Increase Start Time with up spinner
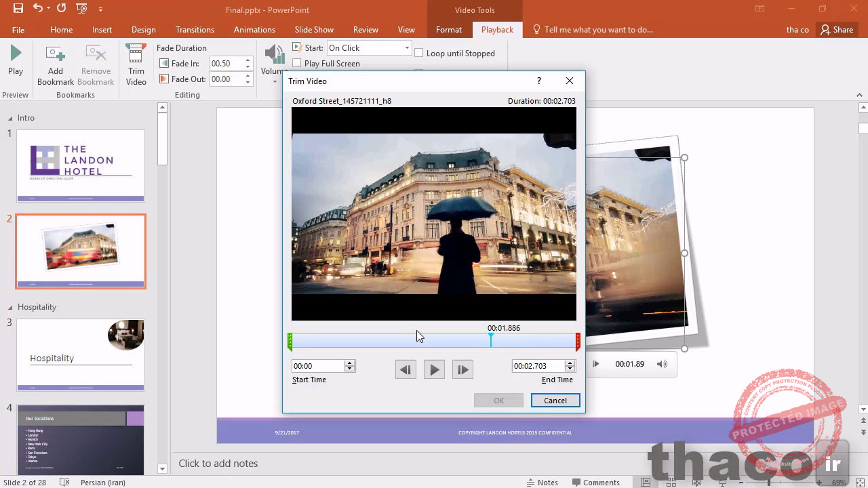The image size is (868, 488). coord(350,363)
